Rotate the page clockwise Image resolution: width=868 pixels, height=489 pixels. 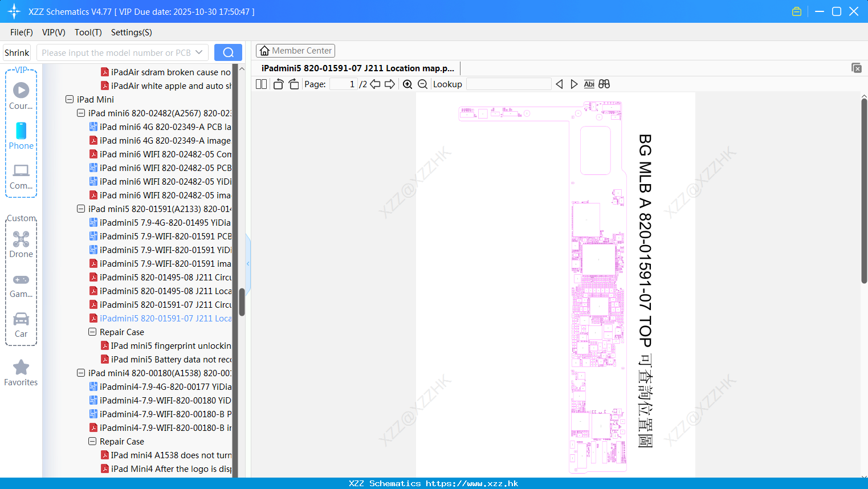pos(294,84)
